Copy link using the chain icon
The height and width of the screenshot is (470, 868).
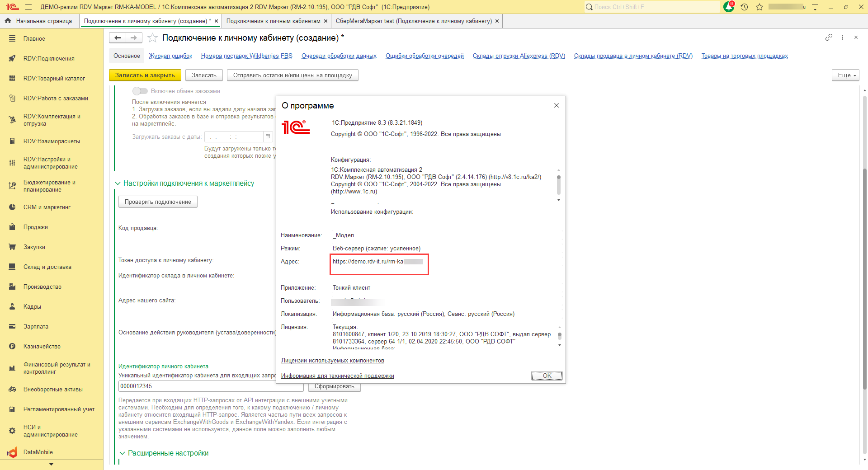coord(828,38)
